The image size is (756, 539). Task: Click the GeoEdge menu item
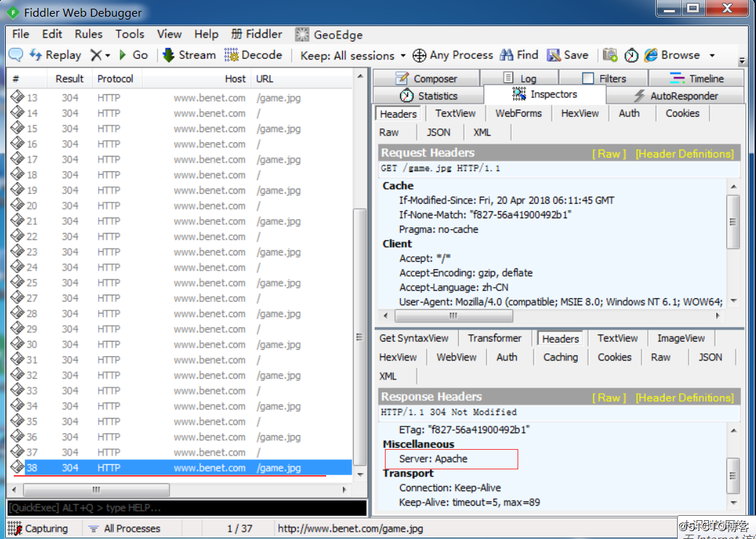point(329,34)
